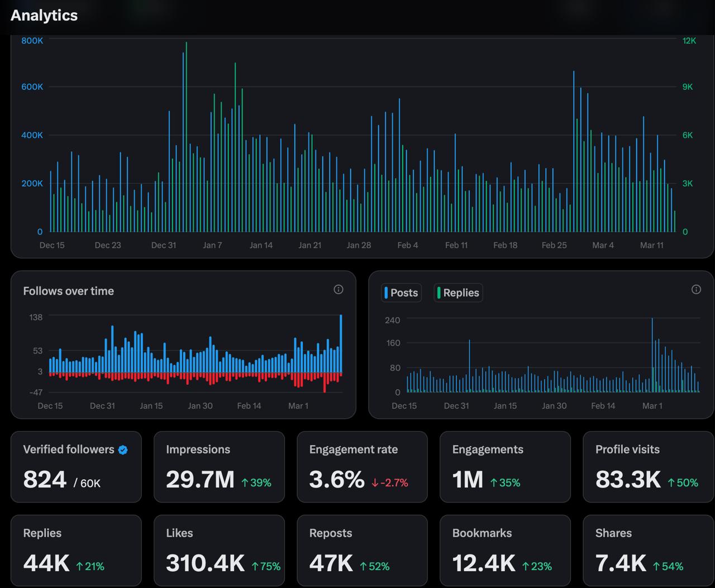Toggle the Replies series in the legend
715x588 pixels.
pyautogui.click(x=458, y=293)
